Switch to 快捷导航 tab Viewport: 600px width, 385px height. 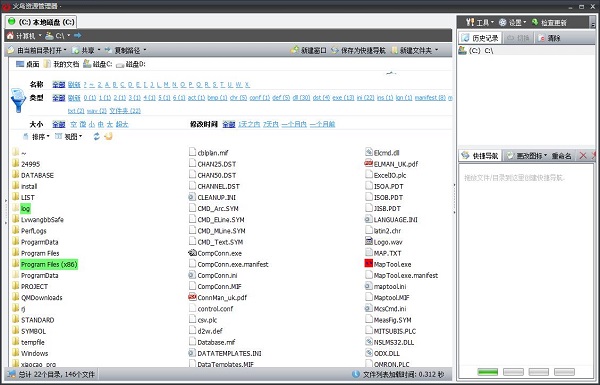pyautogui.click(x=480, y=155)
